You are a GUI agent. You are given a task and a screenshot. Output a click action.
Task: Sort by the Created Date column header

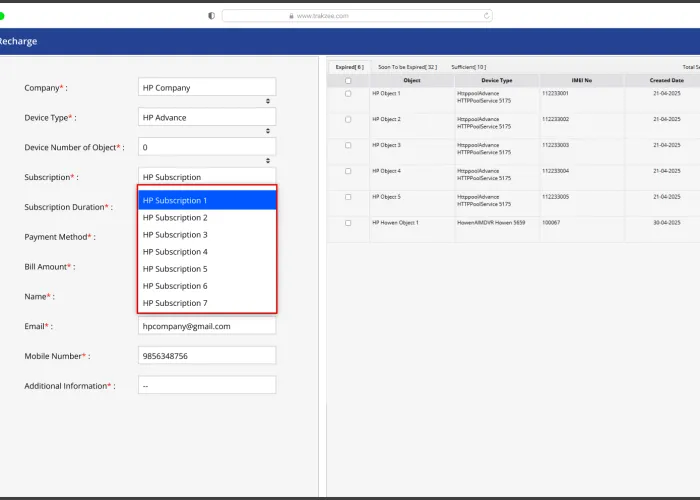[666, 80]
